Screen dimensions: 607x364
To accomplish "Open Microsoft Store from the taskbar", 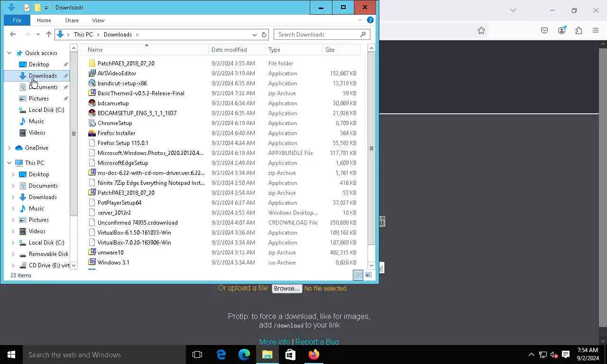I will point(290,355).
